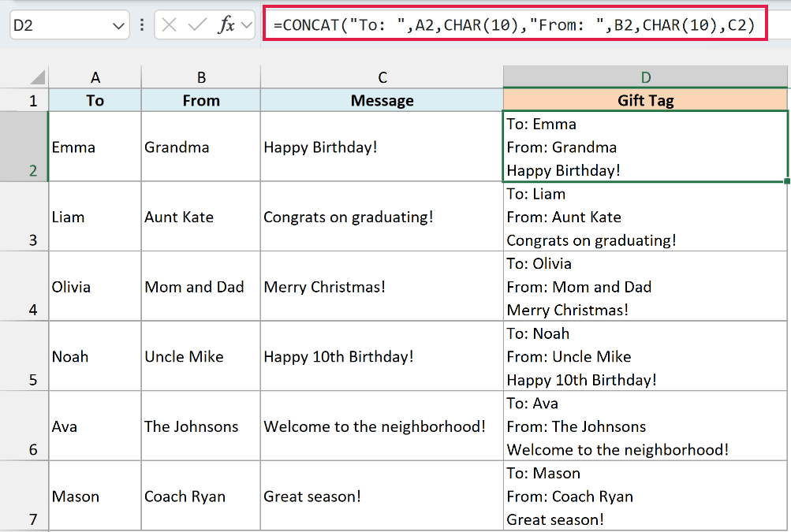The height and width of the screenshot is (532, 791).
Task: Select row 1 header
Action: (24, 100)
